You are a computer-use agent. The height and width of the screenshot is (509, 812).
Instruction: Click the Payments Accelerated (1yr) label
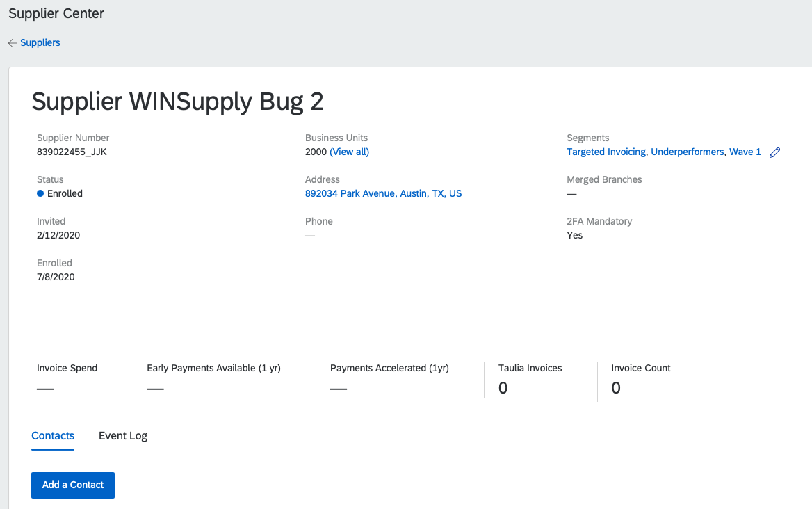coord(389,368)
